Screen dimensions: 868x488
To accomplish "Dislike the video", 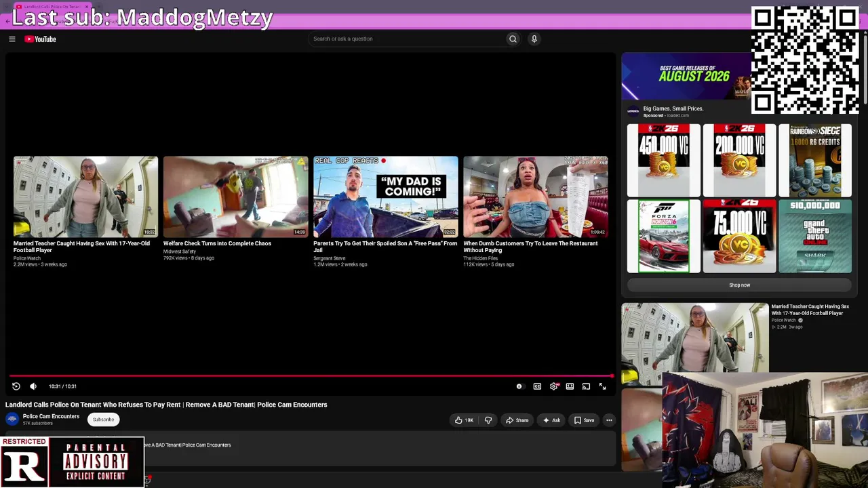I will coord(488,420).
